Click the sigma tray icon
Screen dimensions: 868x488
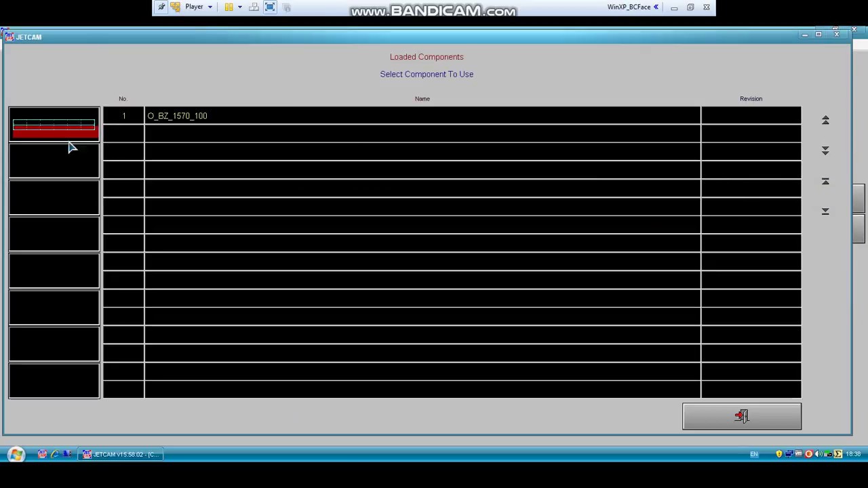coord(838,454)
